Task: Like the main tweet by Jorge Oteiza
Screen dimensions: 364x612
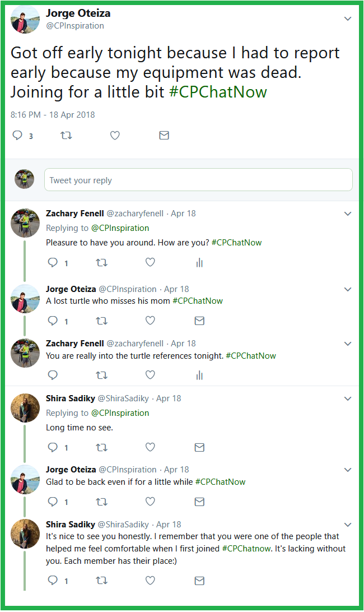Action: [115, 135]
